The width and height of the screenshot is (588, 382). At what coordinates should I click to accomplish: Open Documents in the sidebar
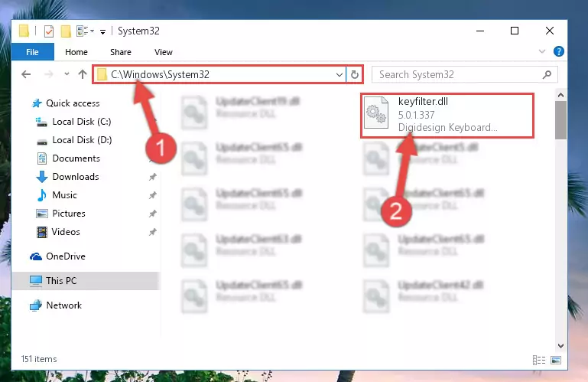coord(76,158)
